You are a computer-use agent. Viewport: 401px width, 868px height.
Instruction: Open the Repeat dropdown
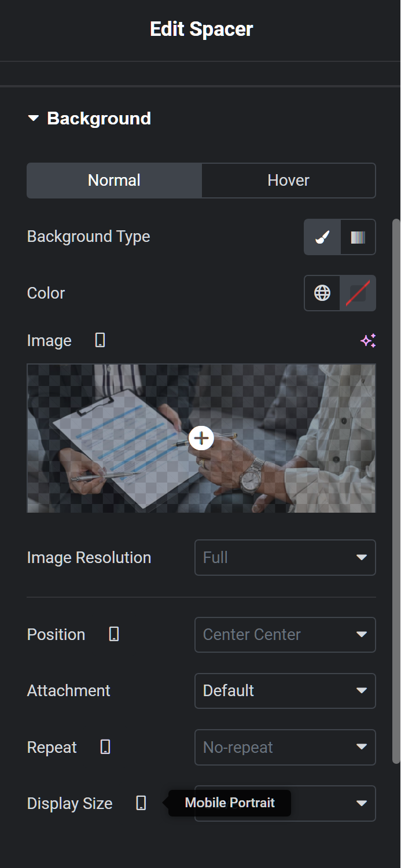(285, 748)
